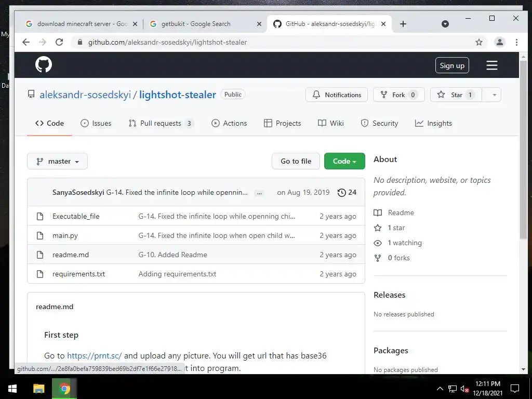Click the tab search down-arrow icon
The height and width of the screenshot is (399, 532).
[x=445, y=24]
